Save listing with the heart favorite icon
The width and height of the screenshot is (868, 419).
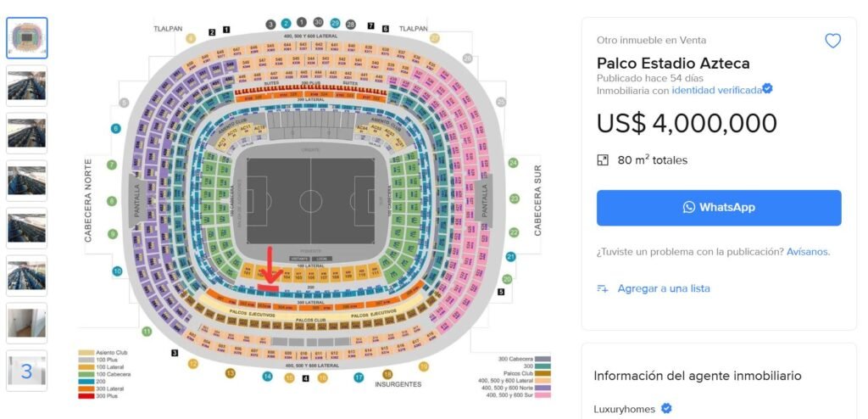coord(832,41)
